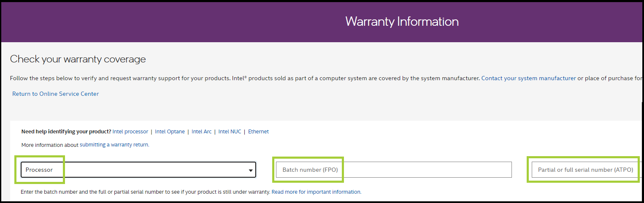Open the Processor product type dropdown

coord(138,170)
